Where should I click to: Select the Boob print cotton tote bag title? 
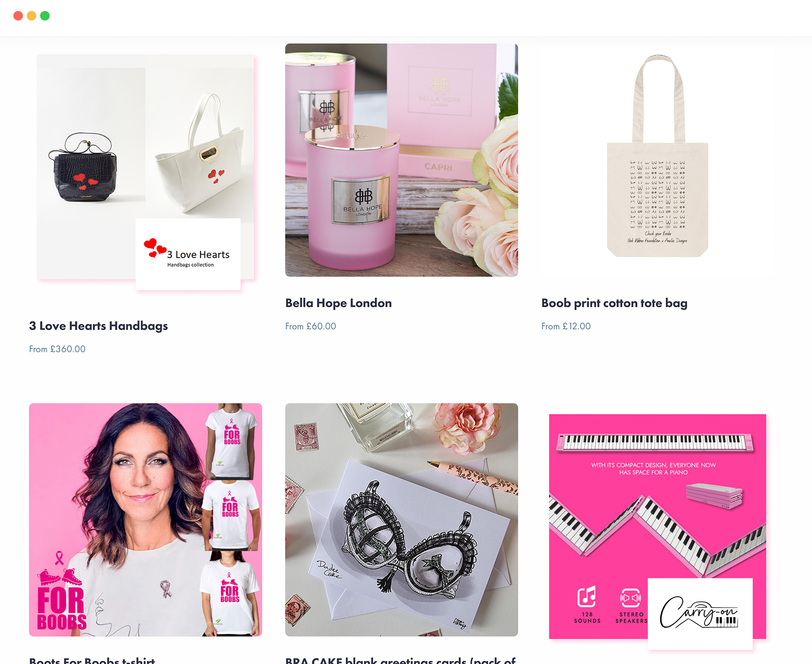(x=614, y=303)
